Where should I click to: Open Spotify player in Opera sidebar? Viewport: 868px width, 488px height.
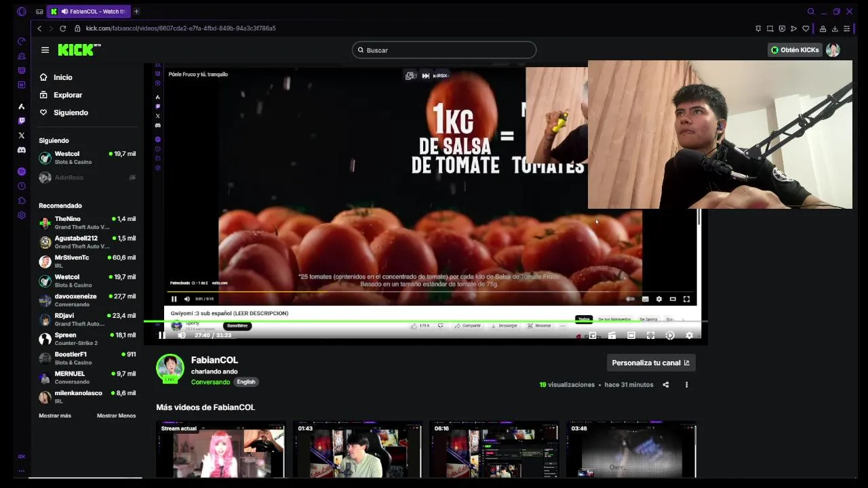click(21, 171)
